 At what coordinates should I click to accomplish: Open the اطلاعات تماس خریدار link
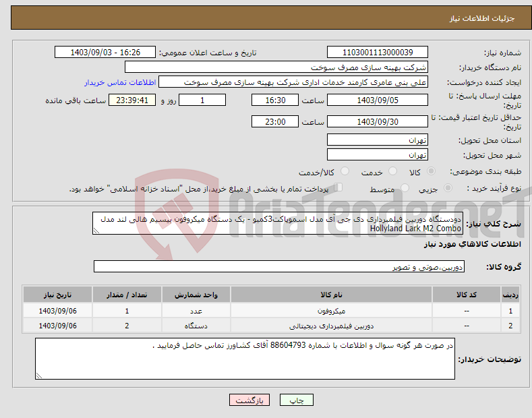coord(120,82)
